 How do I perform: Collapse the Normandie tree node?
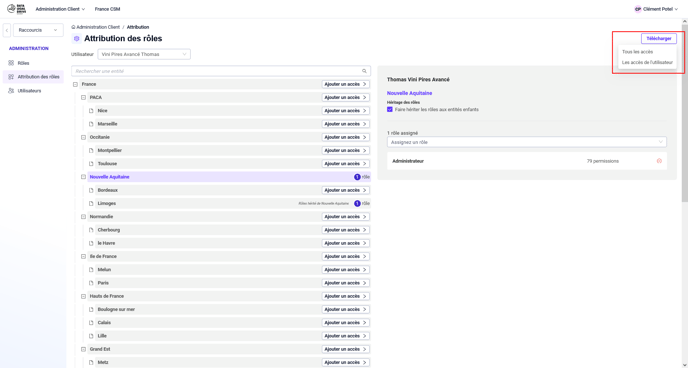pyautogui.click(x=83, y=217)
